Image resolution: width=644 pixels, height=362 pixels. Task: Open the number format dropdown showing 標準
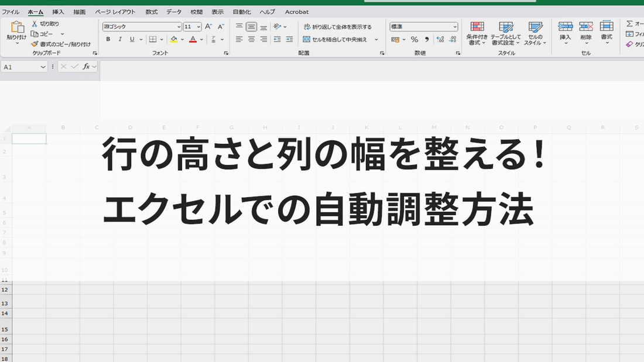point(423,26)
